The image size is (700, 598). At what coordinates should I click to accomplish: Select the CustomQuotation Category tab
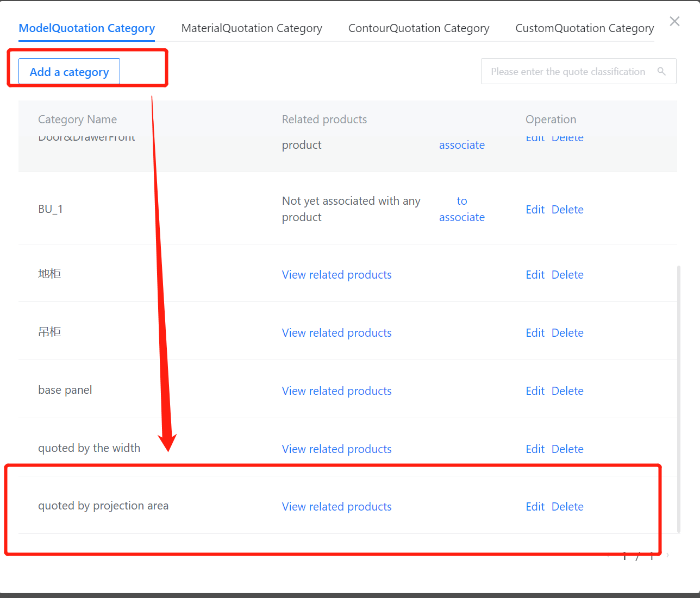(x=584, y=28)
